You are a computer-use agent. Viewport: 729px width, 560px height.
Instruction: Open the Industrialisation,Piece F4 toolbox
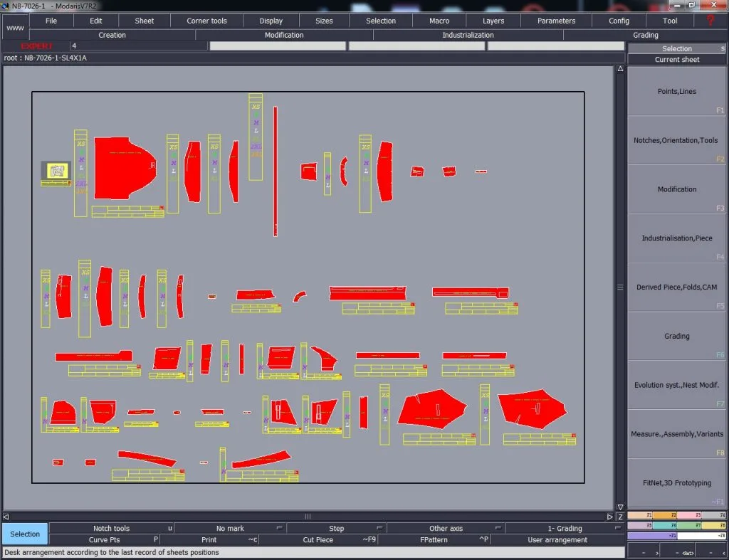point(676,238)
